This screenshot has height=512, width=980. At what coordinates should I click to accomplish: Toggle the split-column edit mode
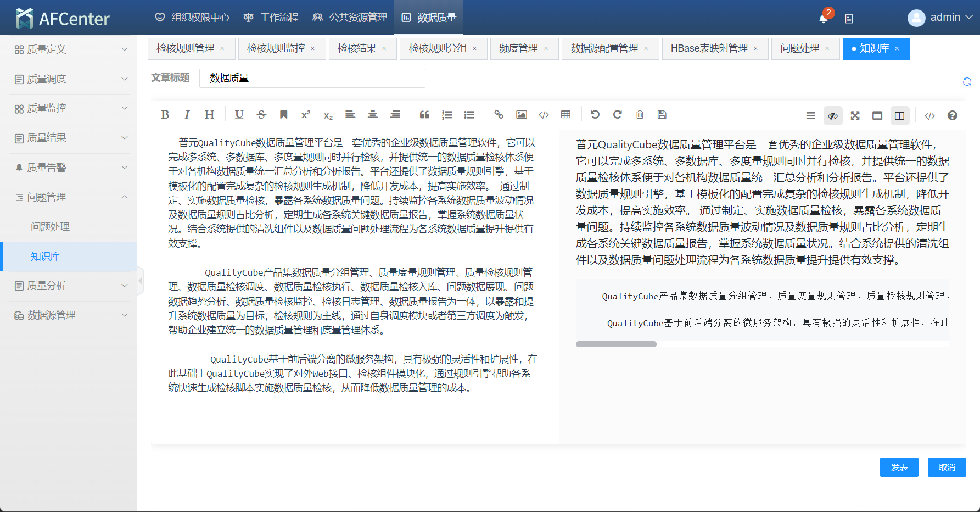(899, 116)
